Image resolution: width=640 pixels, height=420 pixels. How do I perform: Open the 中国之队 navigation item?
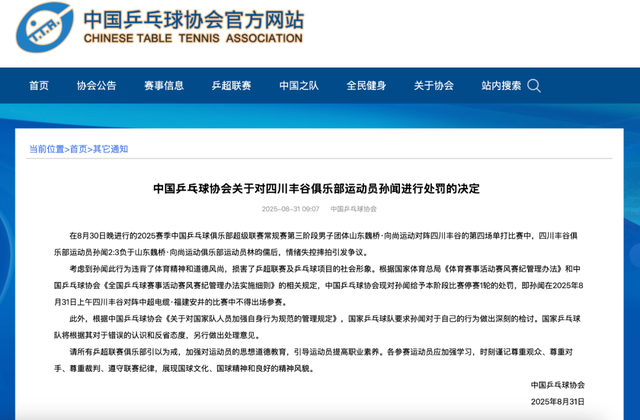pyautogui.click(x=299, y=86)
